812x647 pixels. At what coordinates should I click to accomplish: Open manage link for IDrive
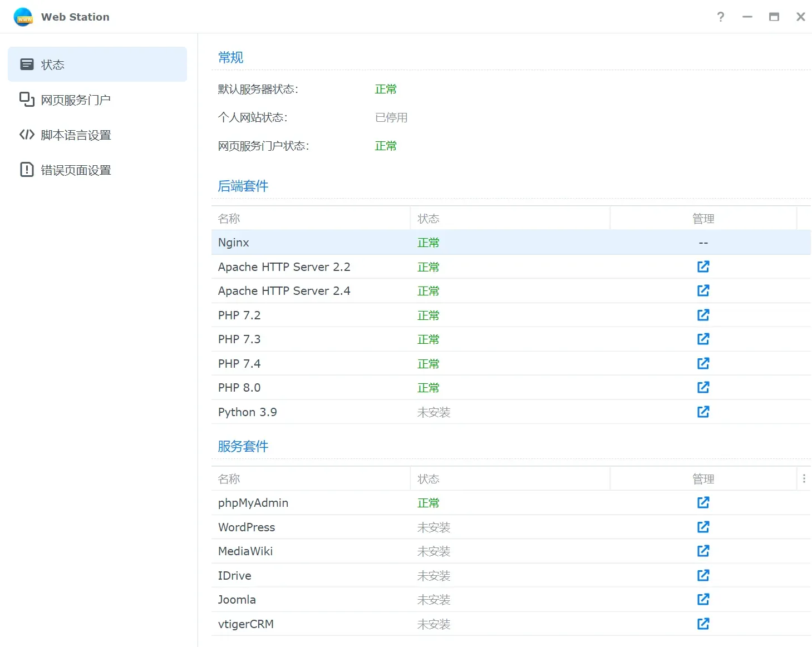[703, 575]
